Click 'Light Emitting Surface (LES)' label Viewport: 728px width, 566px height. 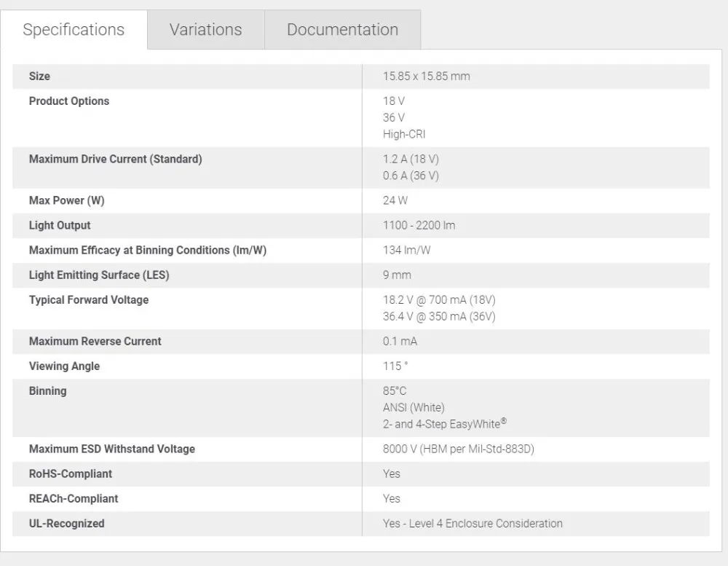(x=99, y=275)
